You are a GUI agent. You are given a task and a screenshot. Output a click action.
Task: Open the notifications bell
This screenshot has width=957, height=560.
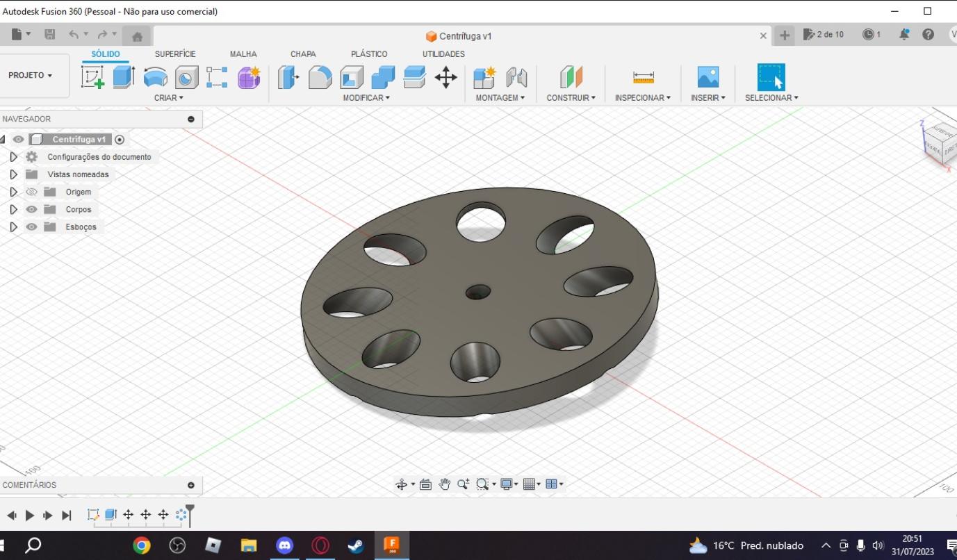[x=904, y=35]
